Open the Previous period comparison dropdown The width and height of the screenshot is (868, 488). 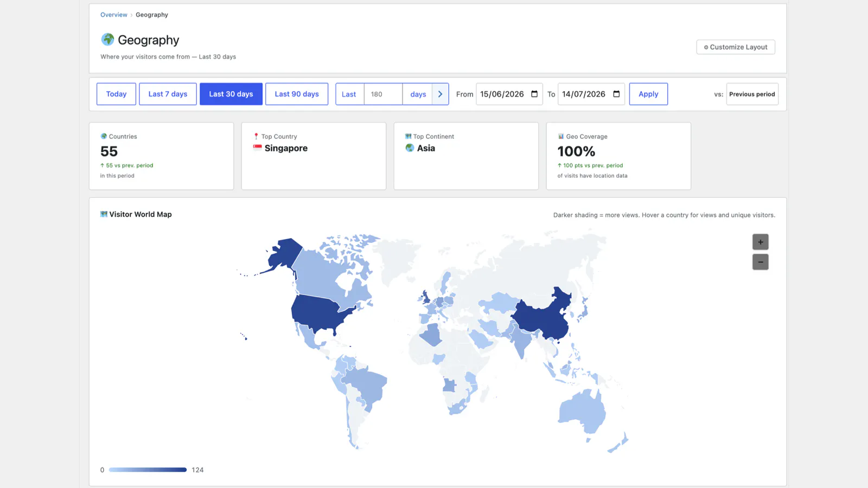coord(752,94)
